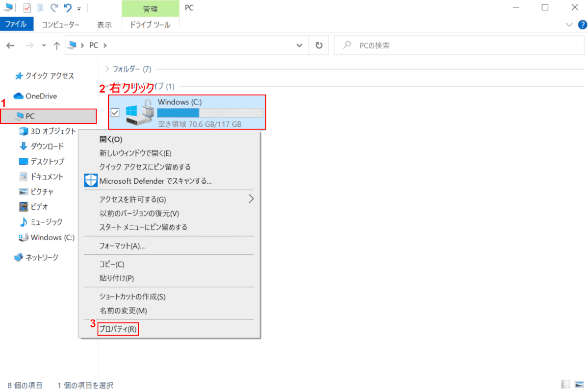Open the ピクチャ folder in sidebar
The height and width of the screenshot is (392, 588).
pos(36,192)
